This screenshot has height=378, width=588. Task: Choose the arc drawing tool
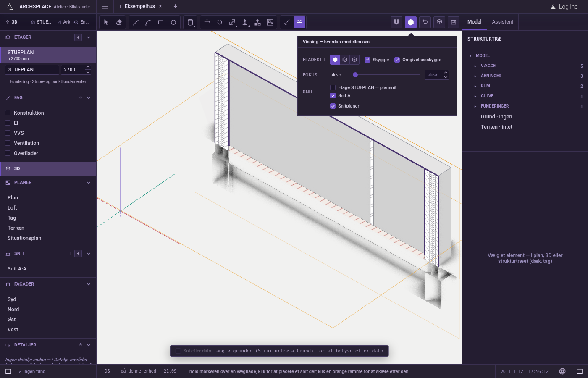coord(148,22)
